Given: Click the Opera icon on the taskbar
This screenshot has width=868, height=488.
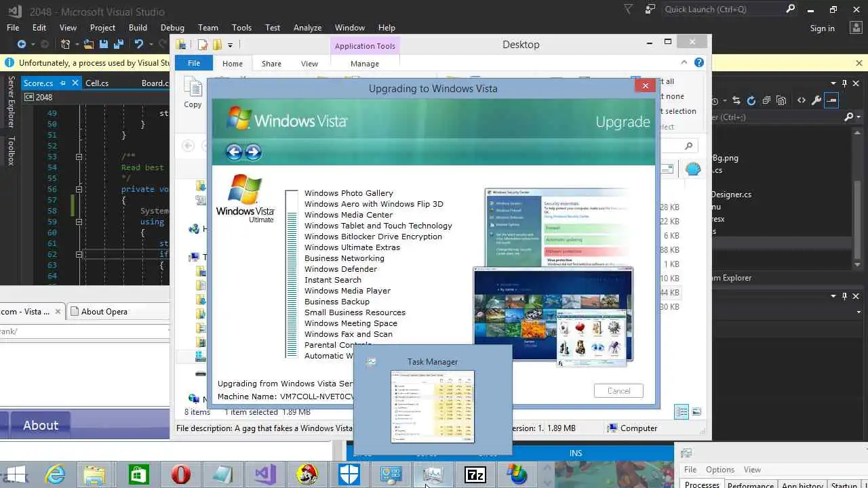Looking at the screenshot, I should 181,475.
